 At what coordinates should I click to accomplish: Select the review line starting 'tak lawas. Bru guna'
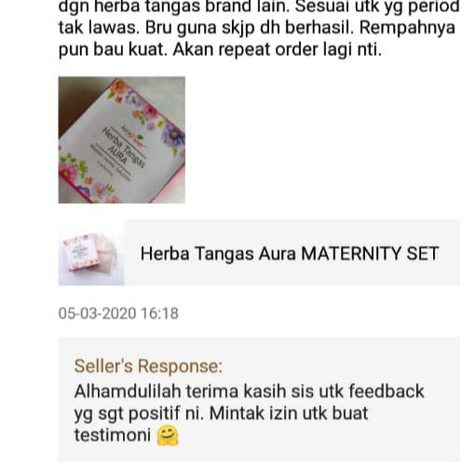pyautogui.click(x=257, y=28)
